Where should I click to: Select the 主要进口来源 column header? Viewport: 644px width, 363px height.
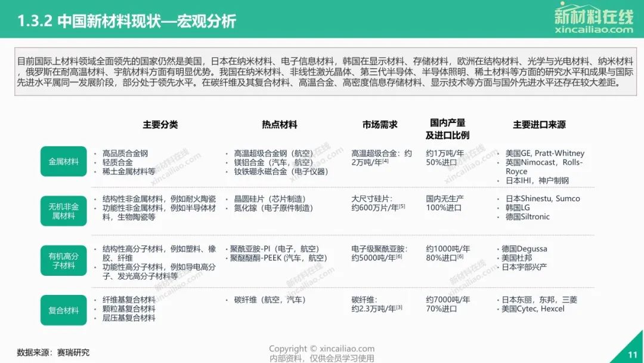pos(539,125)
